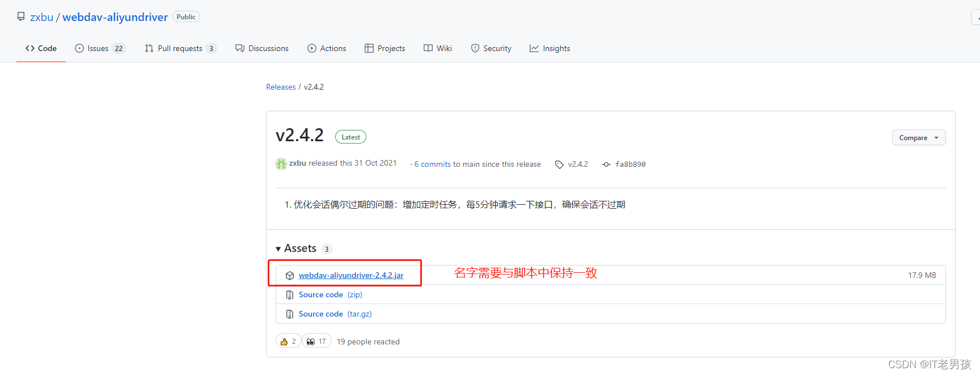Open the Actions tab
The width and height of the screenshot is (980, 375).
[327, 48]
